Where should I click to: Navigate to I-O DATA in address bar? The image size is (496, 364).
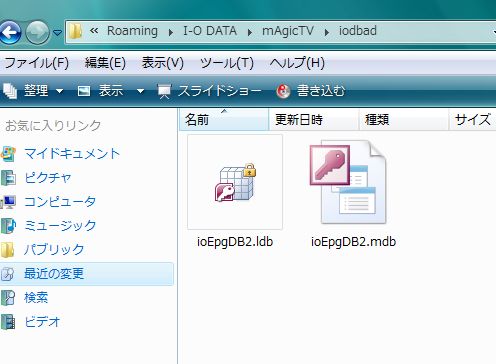(x=210, y=31)
